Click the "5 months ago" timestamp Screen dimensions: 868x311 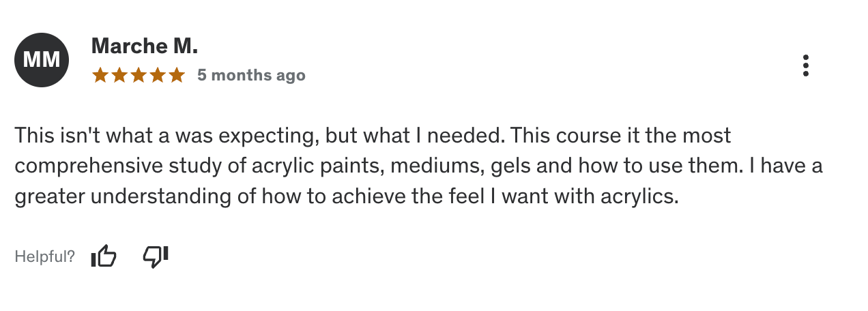click(251, 75)
